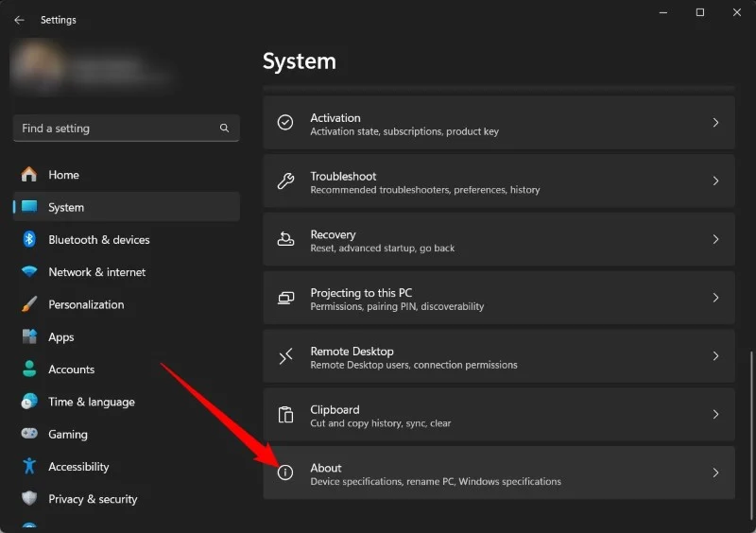Select Home in the sidebar
The image size is (756, 533).
(127, 175)
